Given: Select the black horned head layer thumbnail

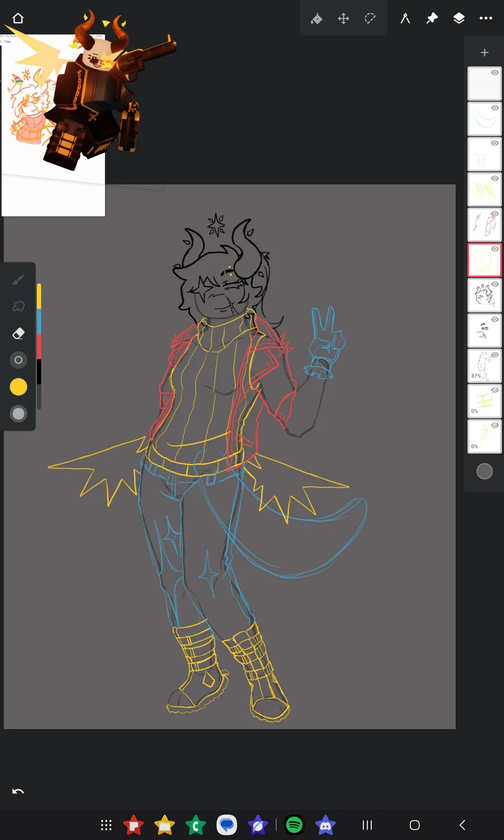Looking at the screenshot, I should (484, 295).
